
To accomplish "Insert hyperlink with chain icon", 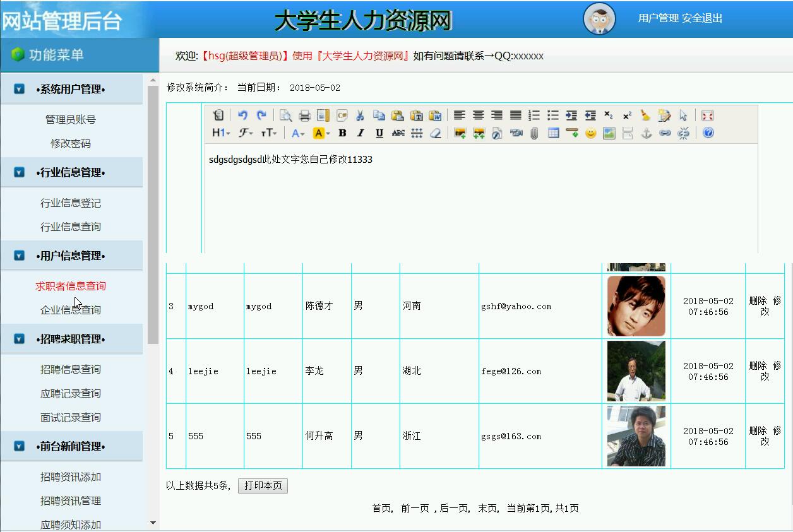I will click(x=665, y=133).
